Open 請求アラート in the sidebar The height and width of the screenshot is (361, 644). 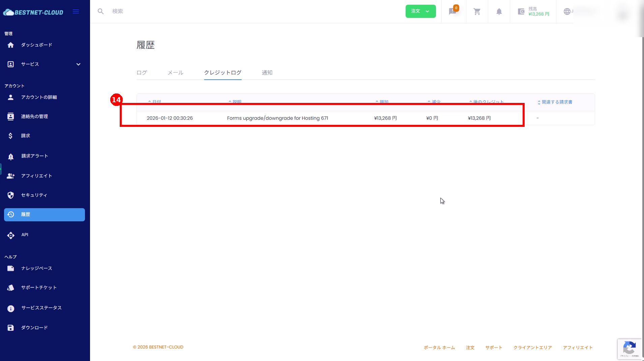34,156
